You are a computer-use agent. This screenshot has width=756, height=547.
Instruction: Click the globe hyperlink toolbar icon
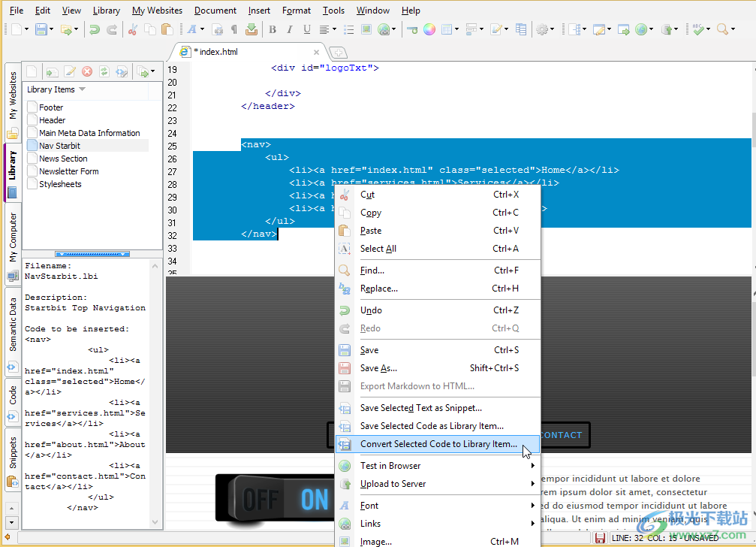point(384,30)
